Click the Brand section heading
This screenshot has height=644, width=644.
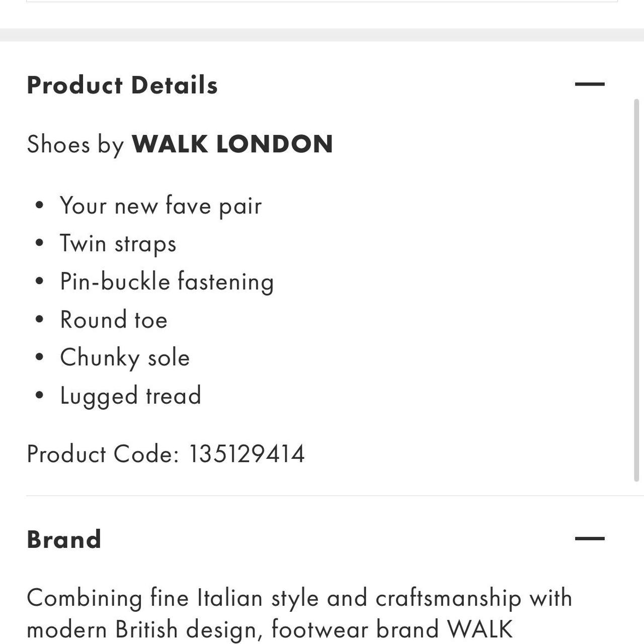click(64, 539)
